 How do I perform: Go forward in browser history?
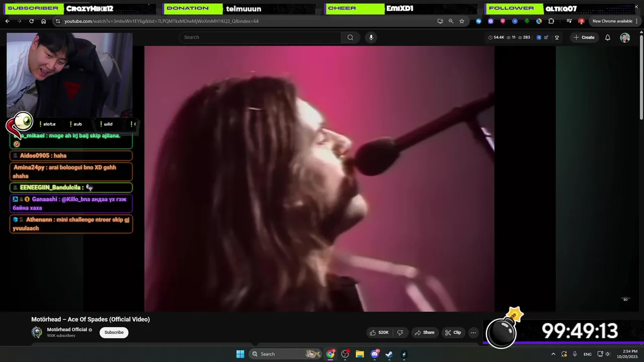pyautogui.click(x=19, y=21)
